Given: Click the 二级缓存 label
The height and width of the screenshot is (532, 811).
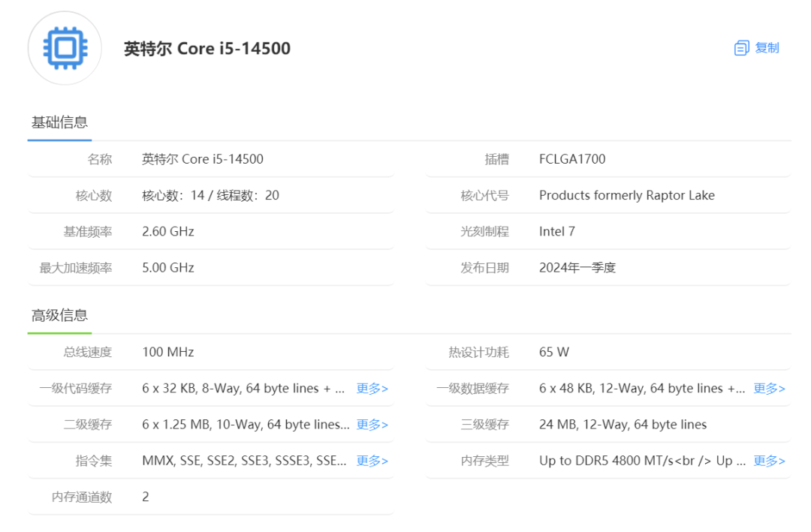Looking at the screenshot, I should click(87, 425).
